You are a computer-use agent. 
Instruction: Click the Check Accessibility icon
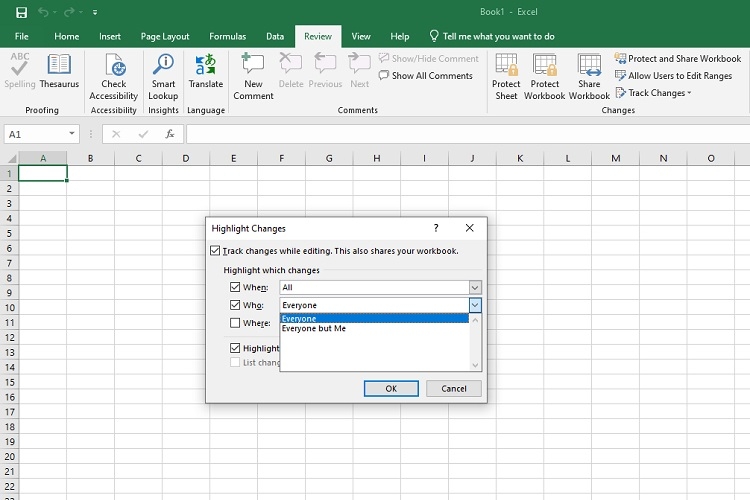pos(113,66)
